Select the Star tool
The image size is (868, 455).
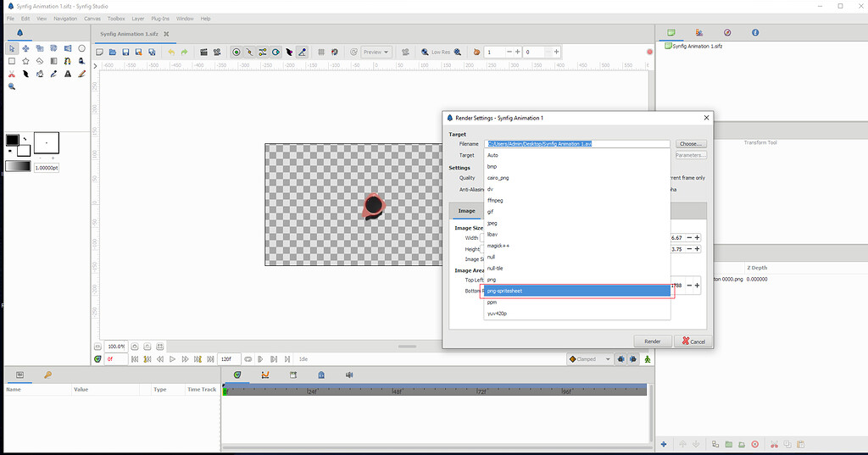[x=25, y=61]
